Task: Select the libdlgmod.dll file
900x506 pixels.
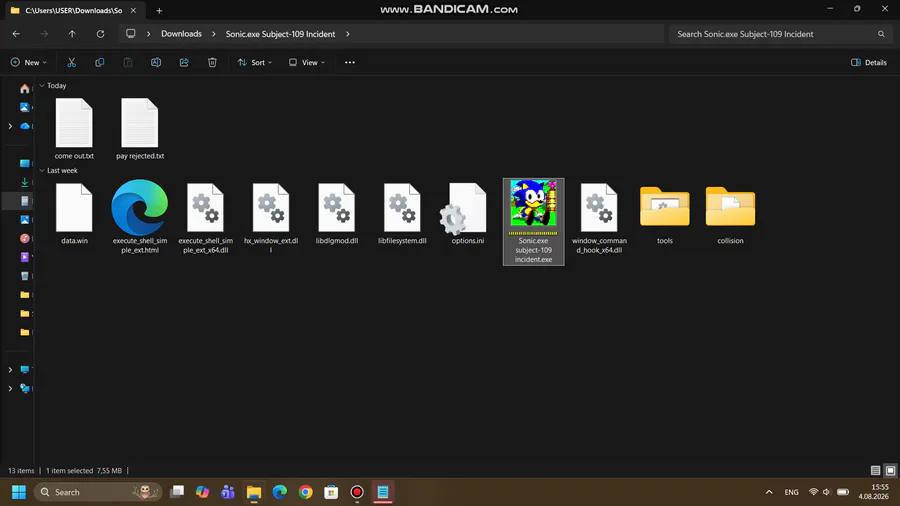Action: tap(336, 213)
